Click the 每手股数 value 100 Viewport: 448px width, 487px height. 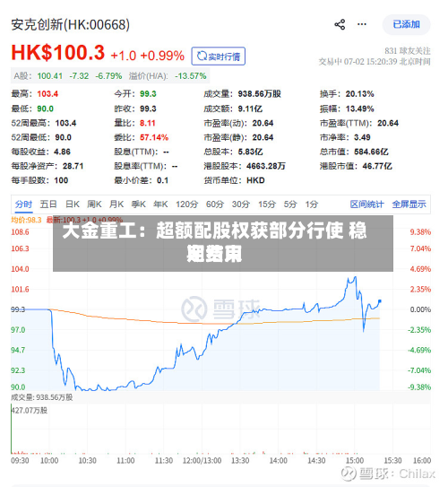(61, 180)
